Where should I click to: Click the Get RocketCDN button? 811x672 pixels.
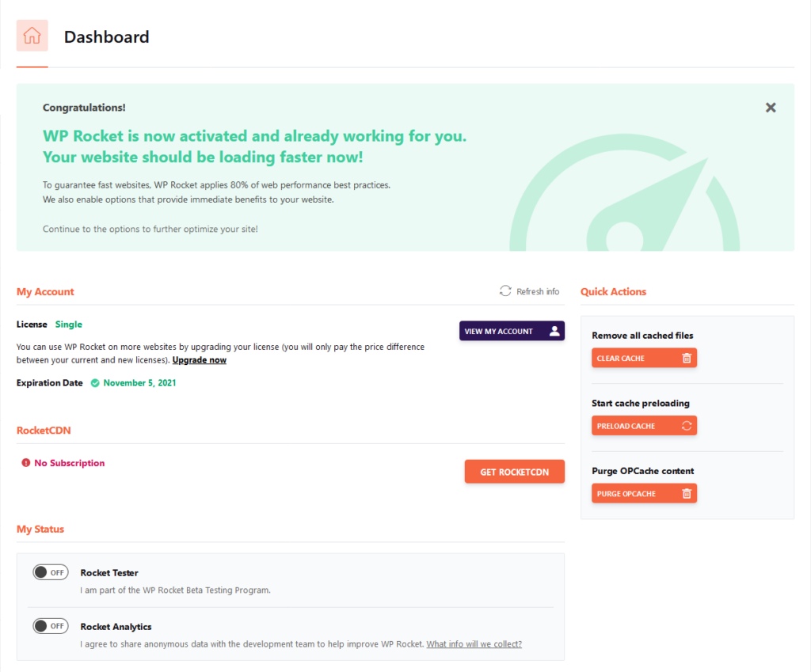pyautogui.click(x=515, y=471)
